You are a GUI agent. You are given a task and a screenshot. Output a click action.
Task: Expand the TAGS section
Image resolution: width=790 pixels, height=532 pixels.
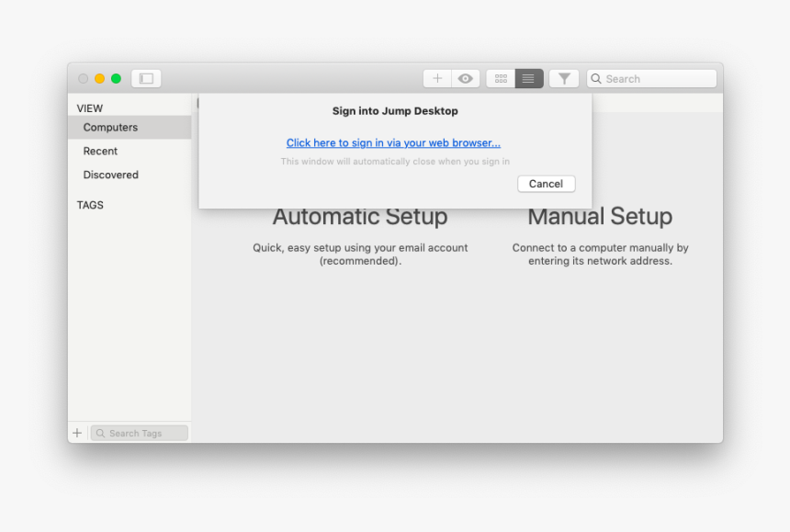(x=89, y=205)
